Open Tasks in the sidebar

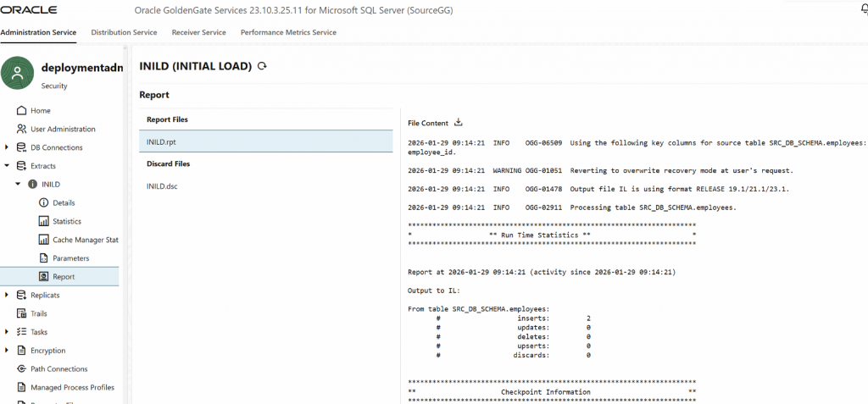pyautogui.click(x=39, y=332)
